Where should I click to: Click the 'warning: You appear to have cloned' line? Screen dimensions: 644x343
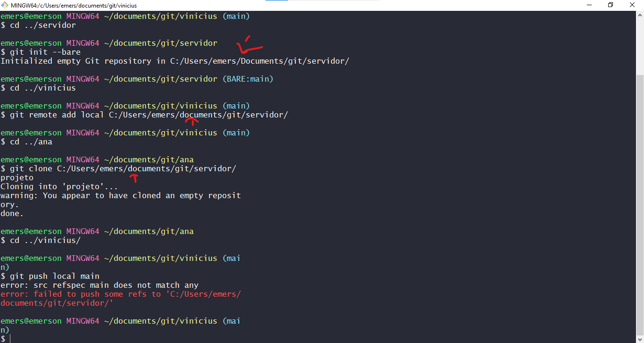point(121,195)
